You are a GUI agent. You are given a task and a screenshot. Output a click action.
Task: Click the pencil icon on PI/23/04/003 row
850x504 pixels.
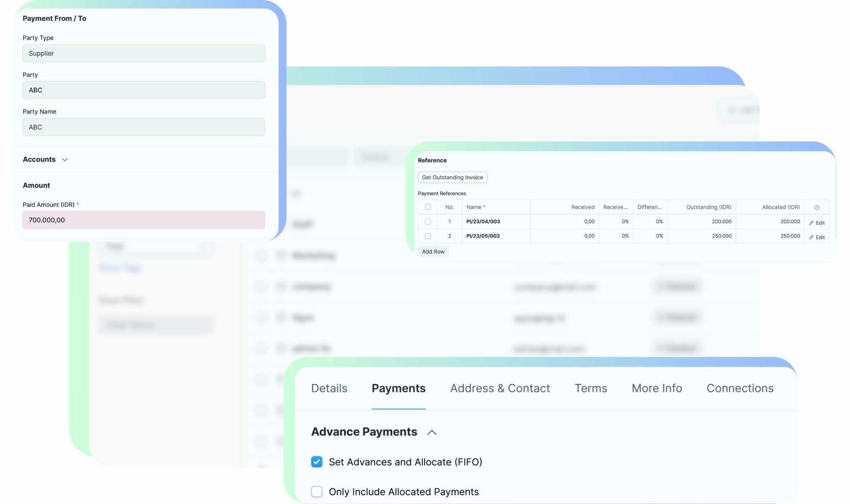(x=811, y=223)
